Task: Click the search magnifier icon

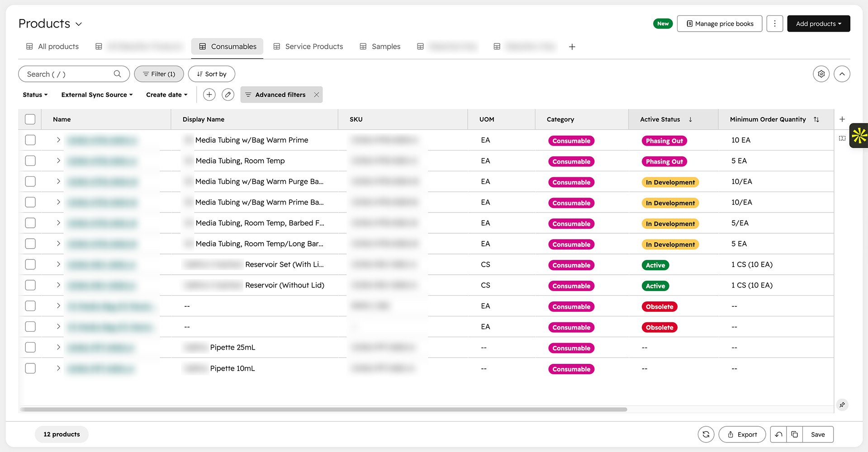Action: point(117,74)
